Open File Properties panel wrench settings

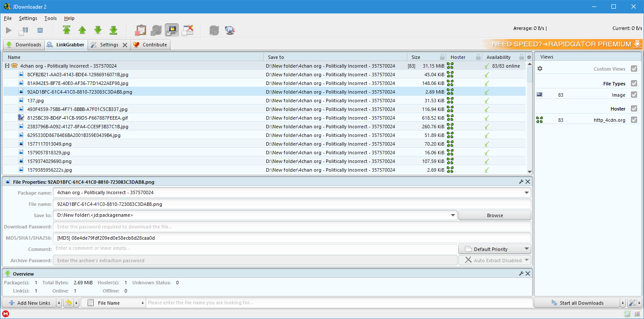[521, 182]
